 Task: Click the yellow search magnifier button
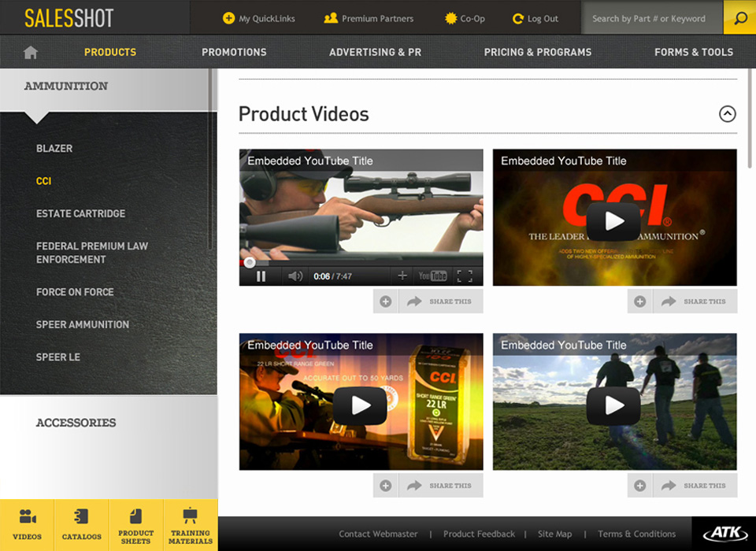pos(739,18)
